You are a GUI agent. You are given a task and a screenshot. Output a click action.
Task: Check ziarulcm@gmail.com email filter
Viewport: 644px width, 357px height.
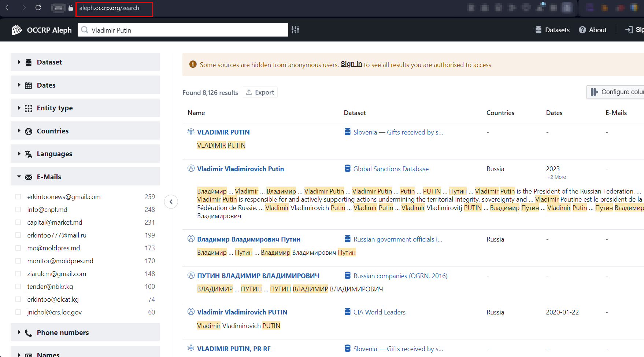pos(18,274)
